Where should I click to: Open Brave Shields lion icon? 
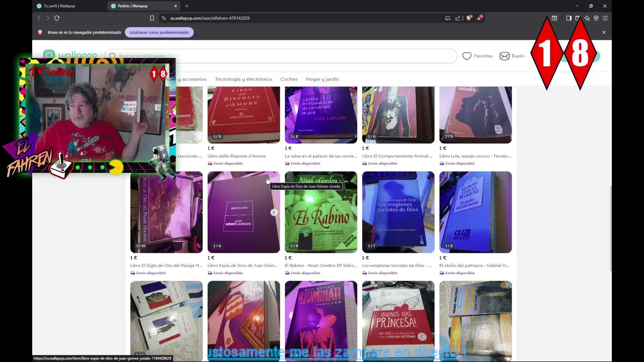(x=469, y=18)
